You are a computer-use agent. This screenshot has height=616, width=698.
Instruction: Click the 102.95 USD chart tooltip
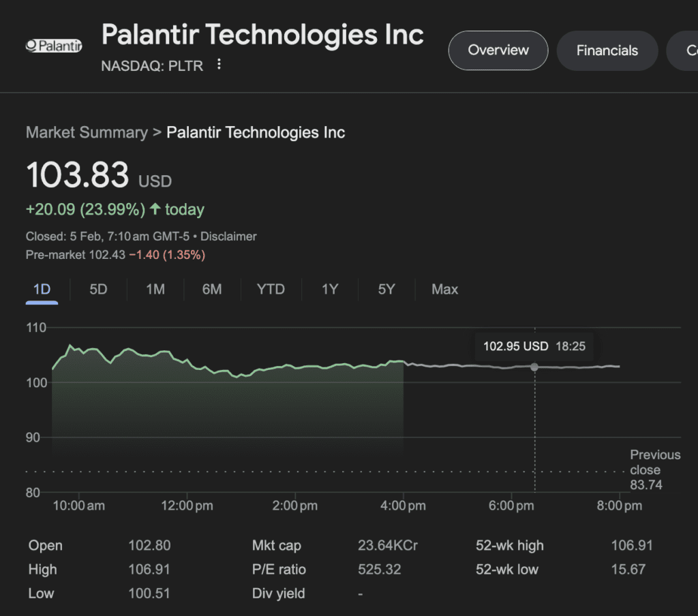[534, 346]
